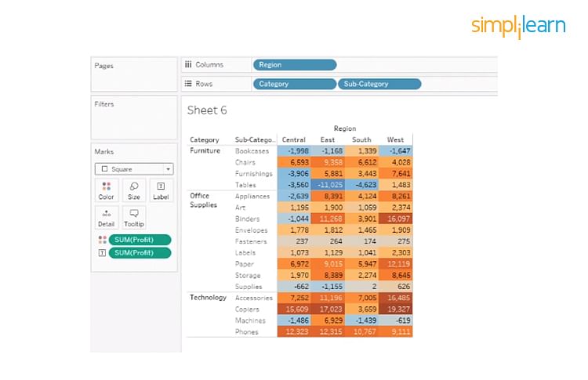Select the Region pill in Columns
This screenshot has height=380, width=588.
(x=295, y=65)
